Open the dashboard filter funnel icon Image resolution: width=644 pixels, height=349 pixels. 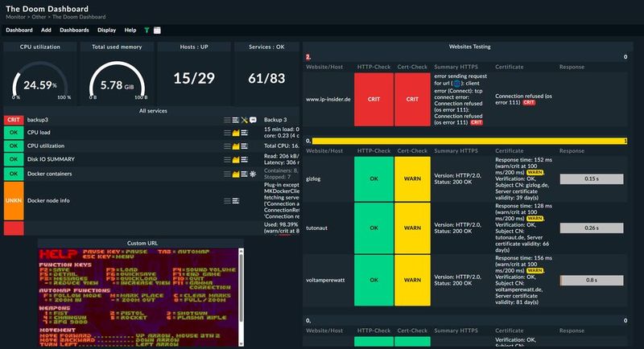point(147,30)
